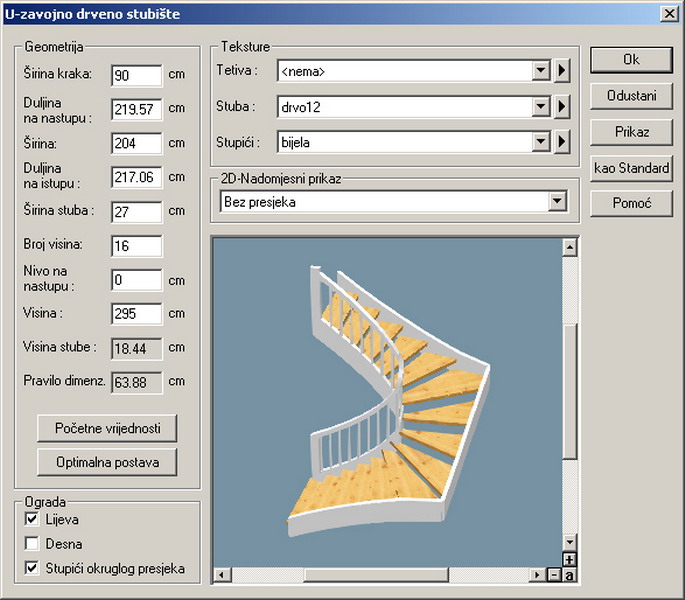
Task: Click the 'a' auto-fit icon in preview
Action: 569,575
